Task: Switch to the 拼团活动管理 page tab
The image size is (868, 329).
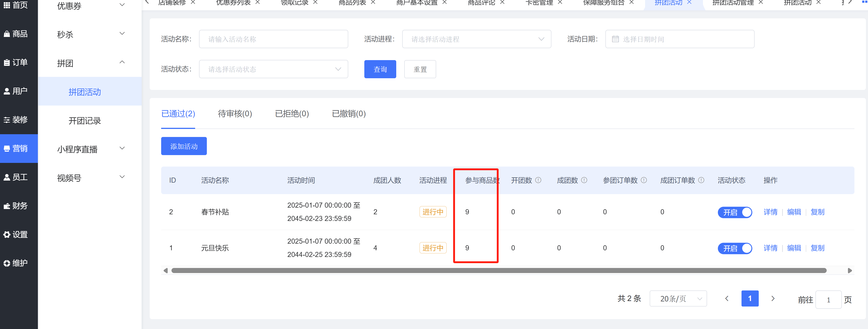Action: [x=733, y=3]
